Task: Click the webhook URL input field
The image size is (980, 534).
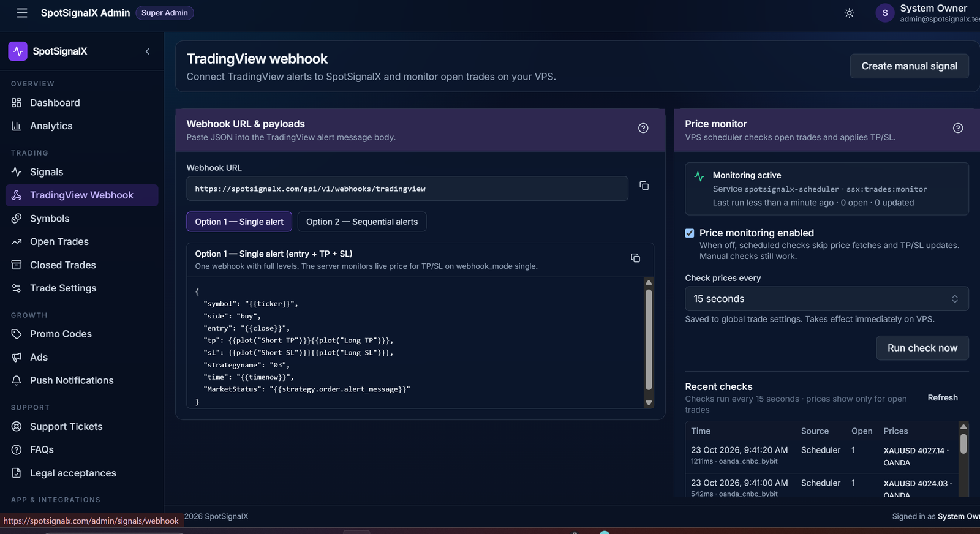Action: [x=407, y=189]
